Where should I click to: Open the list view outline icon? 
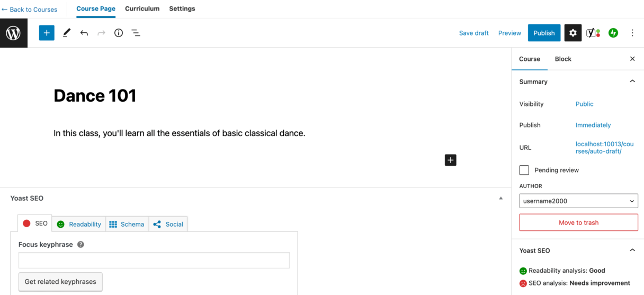(x=136, y=33)
